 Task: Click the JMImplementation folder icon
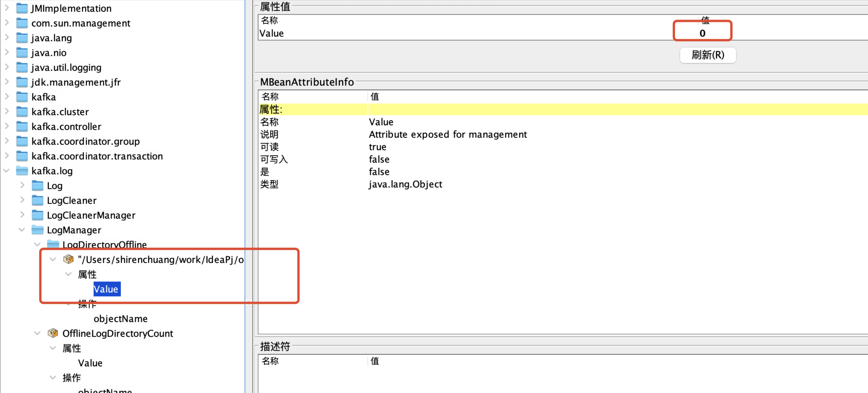click(22, 8)
